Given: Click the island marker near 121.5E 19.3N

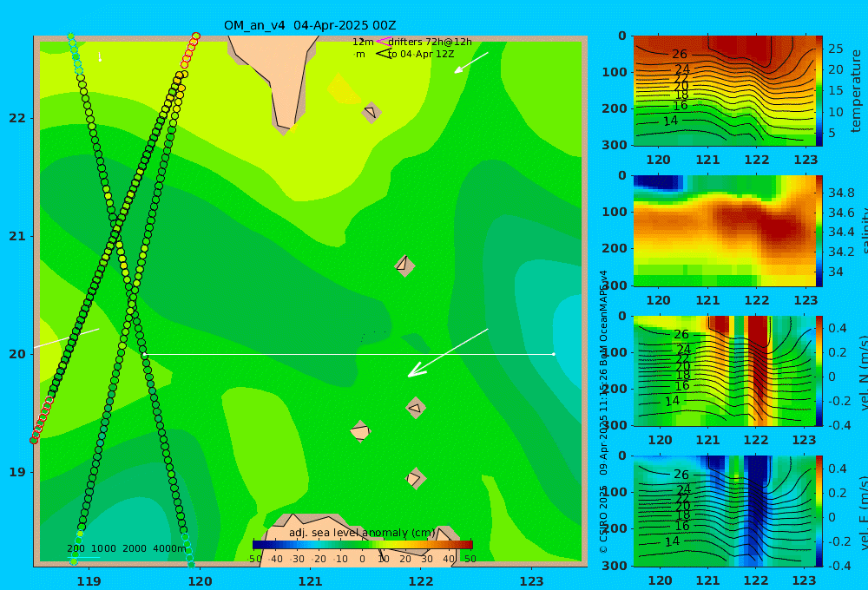Looking at the screenshot, I should coord(360,431).
